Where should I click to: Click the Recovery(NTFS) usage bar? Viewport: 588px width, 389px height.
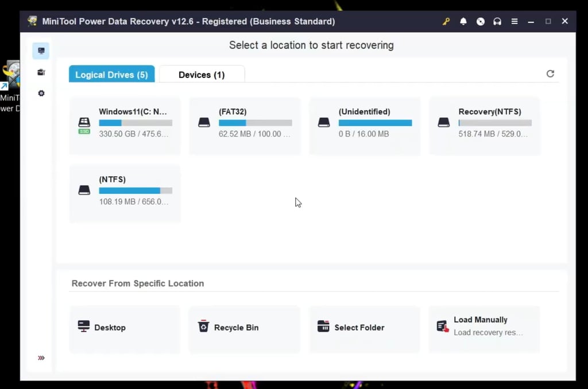tap(495, 123)
